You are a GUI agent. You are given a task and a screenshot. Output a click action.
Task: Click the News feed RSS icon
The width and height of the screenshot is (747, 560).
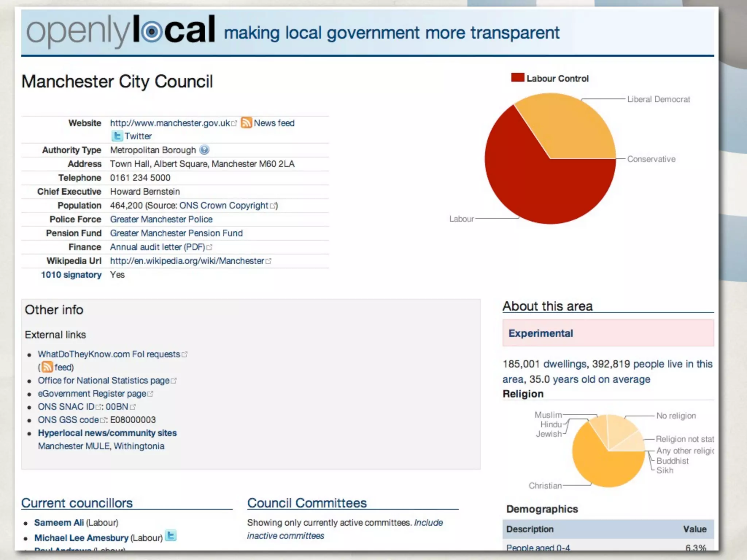(246, 122)
